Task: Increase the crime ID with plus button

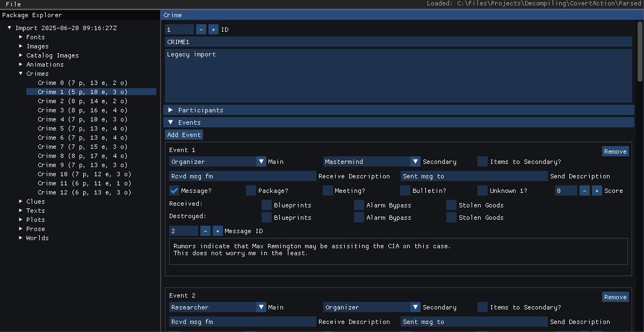Action: (x=213, y=30)
